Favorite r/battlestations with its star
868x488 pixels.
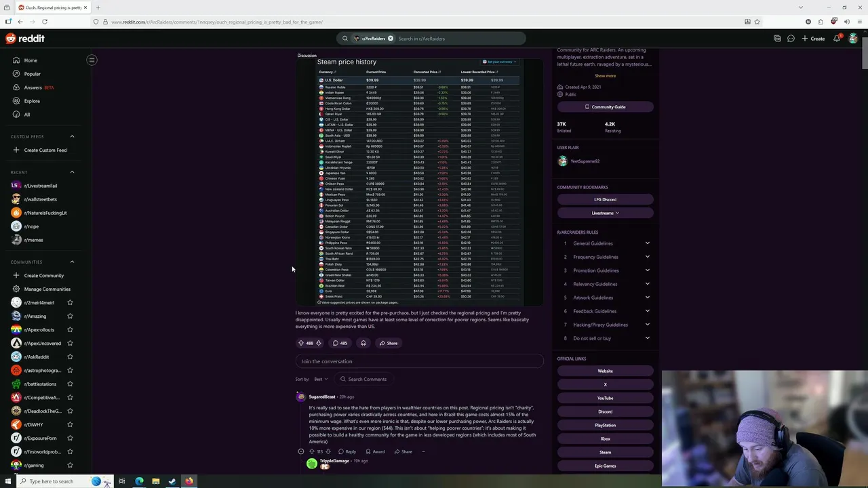coord(70,384)
